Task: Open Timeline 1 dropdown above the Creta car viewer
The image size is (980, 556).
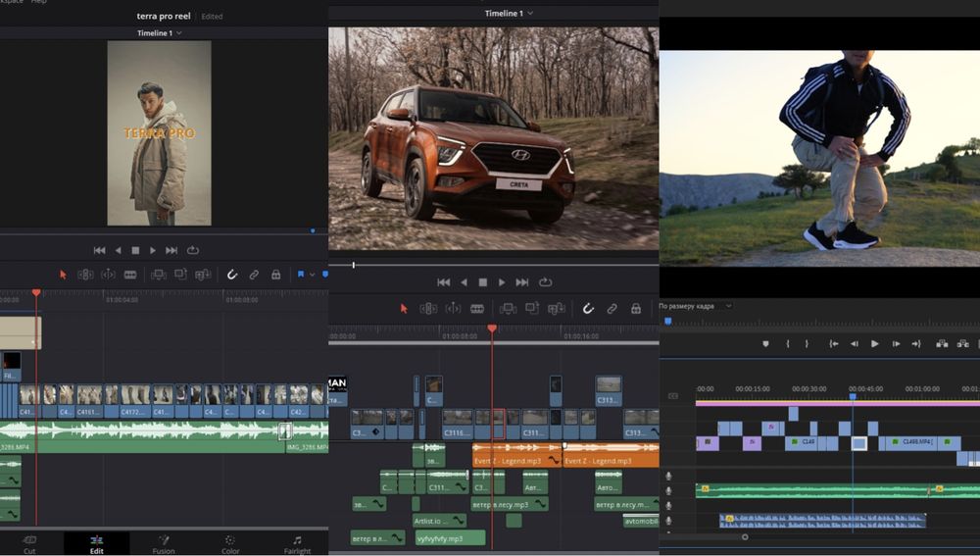Action: coord(509,13)
